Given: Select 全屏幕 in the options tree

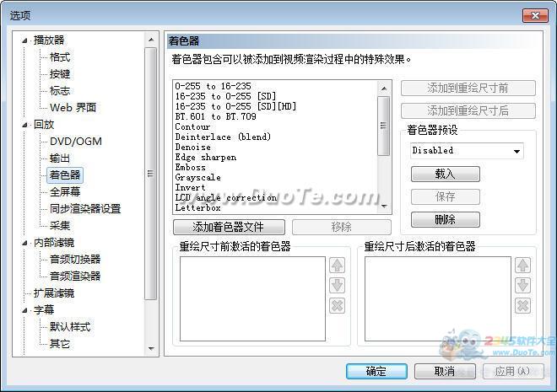Looking at the screenshot, I should pyautogui.click(x=64, y=191).
